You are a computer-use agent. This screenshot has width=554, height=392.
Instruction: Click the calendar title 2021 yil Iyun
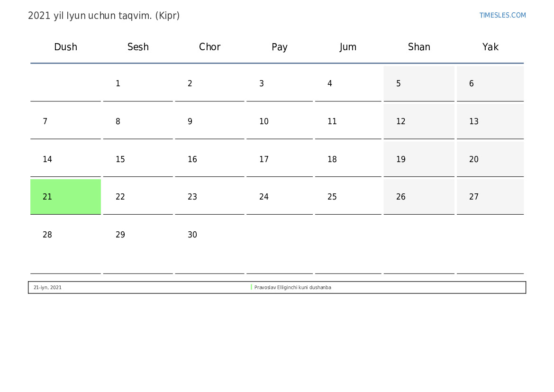pyautogui.click(x=104, y=16)
